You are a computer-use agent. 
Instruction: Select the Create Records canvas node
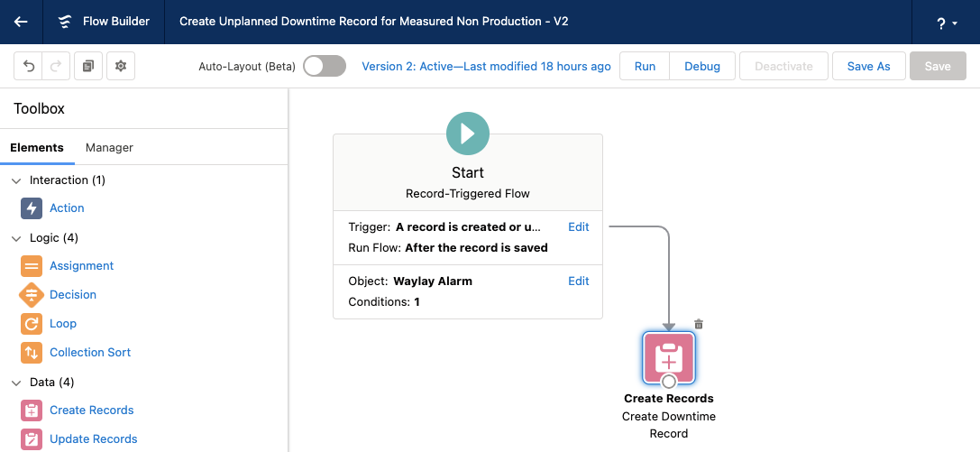coord(669,358)
